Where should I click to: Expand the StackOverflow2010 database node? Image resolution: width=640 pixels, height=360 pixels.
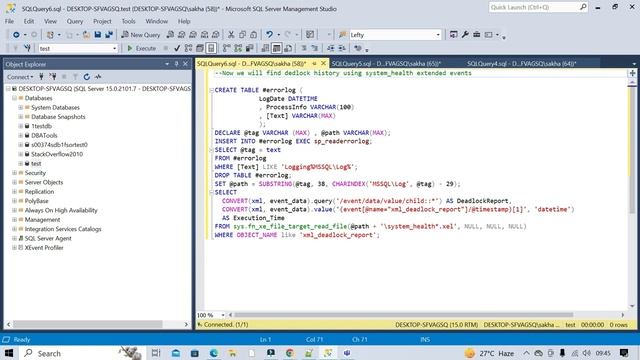(x=20, y=154)
